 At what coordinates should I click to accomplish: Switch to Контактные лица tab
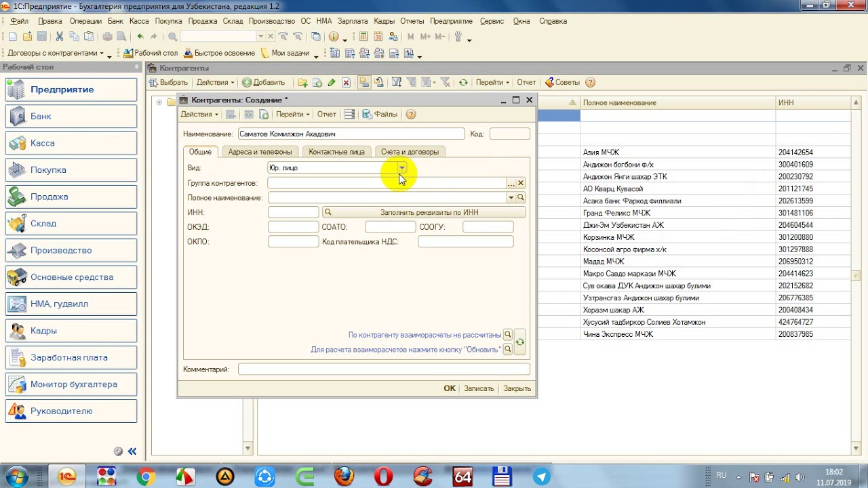click(x=337, y=152)
